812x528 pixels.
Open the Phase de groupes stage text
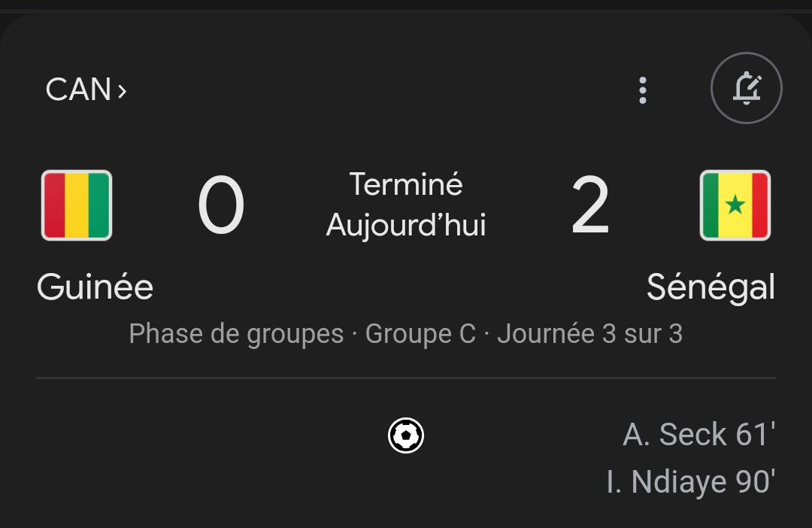coord(236,333)
